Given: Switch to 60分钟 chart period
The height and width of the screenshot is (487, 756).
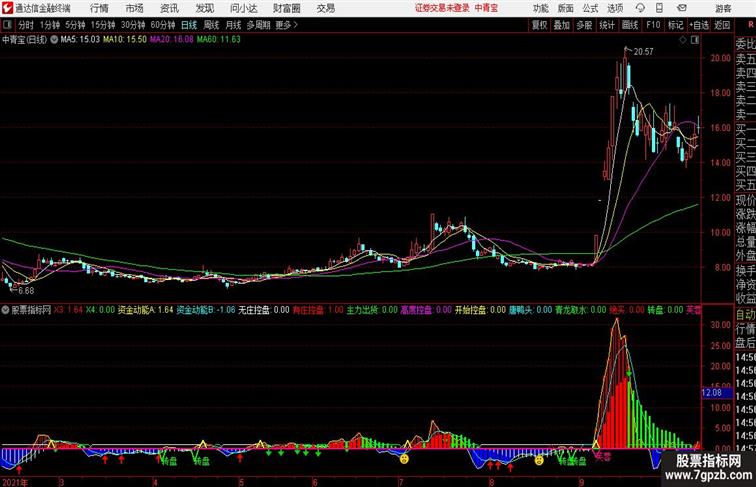Looking at the screenshot, I should point(163,25).
